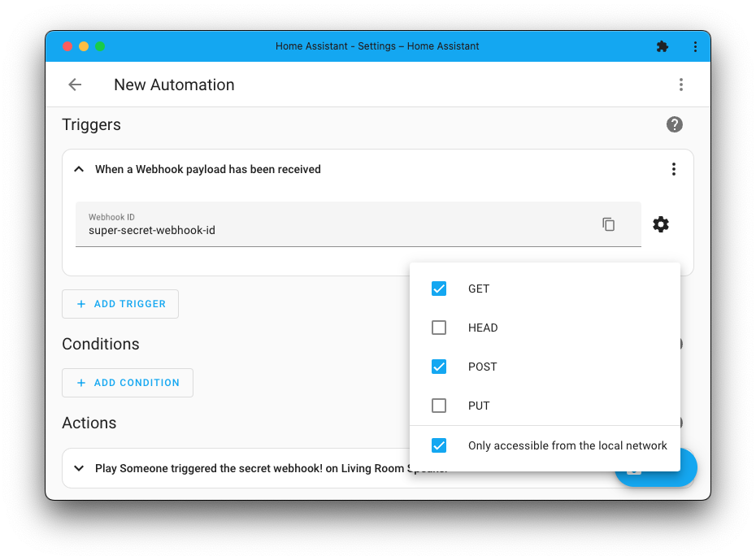The height and width of the screenshot is (560, 756).
Task: Navigate back using the arrow icon
Action: click(75, 85)
